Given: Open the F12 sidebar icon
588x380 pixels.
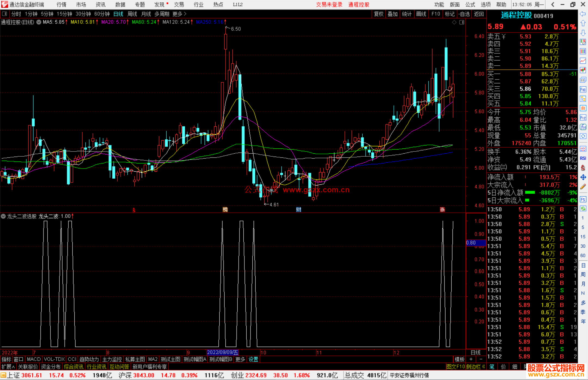Looking at the screenshot, I should [583, 118].
